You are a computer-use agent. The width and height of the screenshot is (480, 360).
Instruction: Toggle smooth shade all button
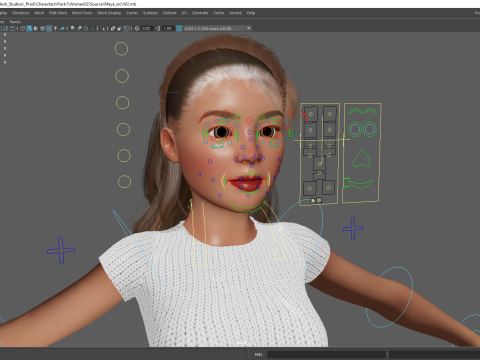29,28
